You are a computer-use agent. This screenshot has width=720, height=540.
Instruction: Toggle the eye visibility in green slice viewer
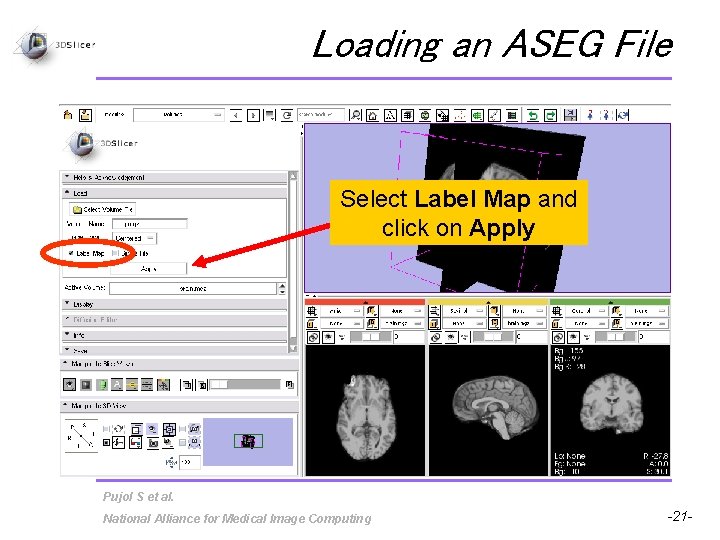[574, 338]
